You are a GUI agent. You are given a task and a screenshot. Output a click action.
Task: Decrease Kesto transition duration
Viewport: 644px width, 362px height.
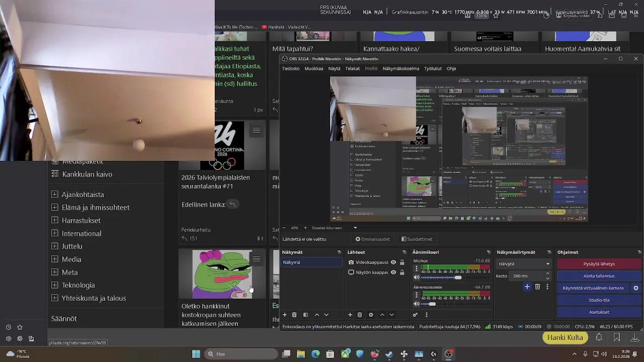tap(548, 278)
